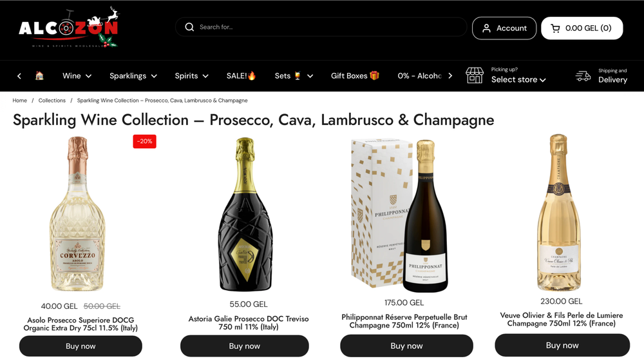Open the Account button
Image resolution: width=644 pixels, height=363 pixels.
504,28
